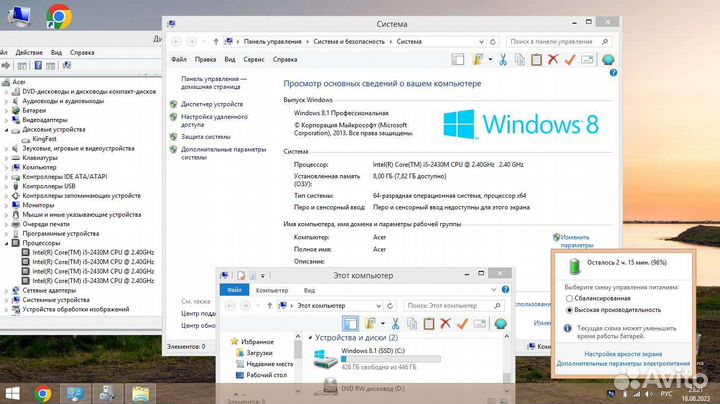Switch to Компьютер tab in Этот компьютер
Screen dimensions: 720x404
tap(272, 290)
